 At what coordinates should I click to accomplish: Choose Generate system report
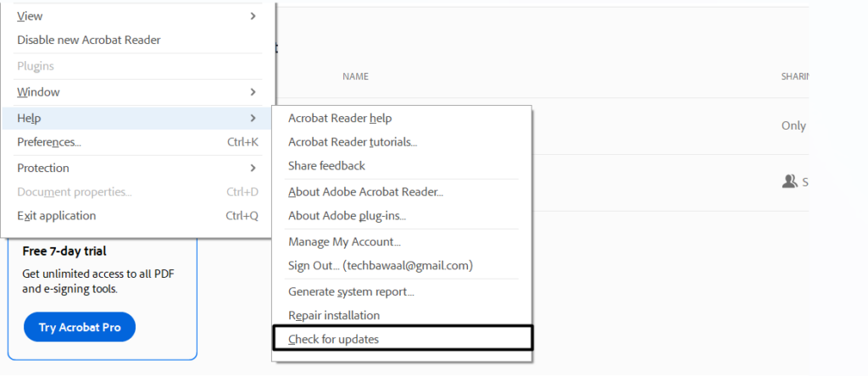351,291
